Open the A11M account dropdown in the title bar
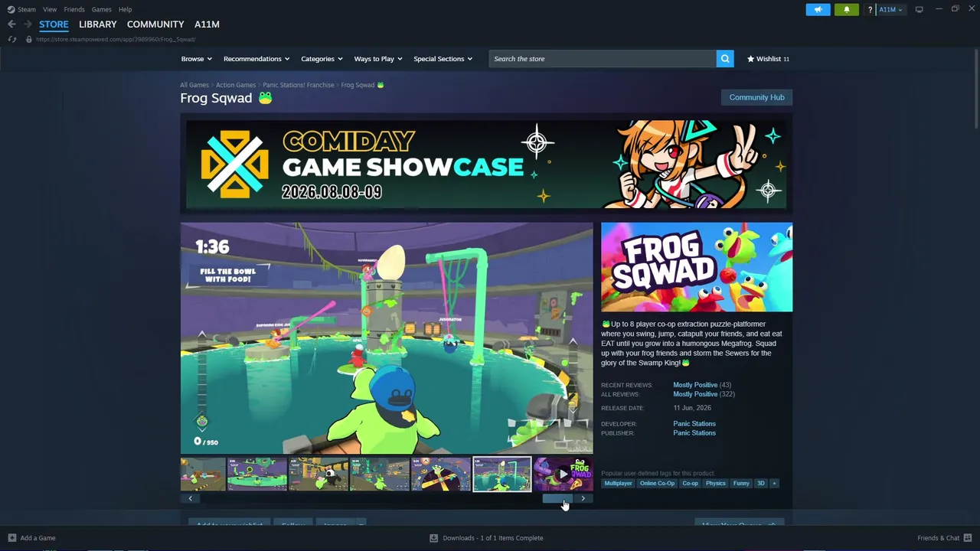980x551 pixels. pyautogui.click(x=890, y=9)
